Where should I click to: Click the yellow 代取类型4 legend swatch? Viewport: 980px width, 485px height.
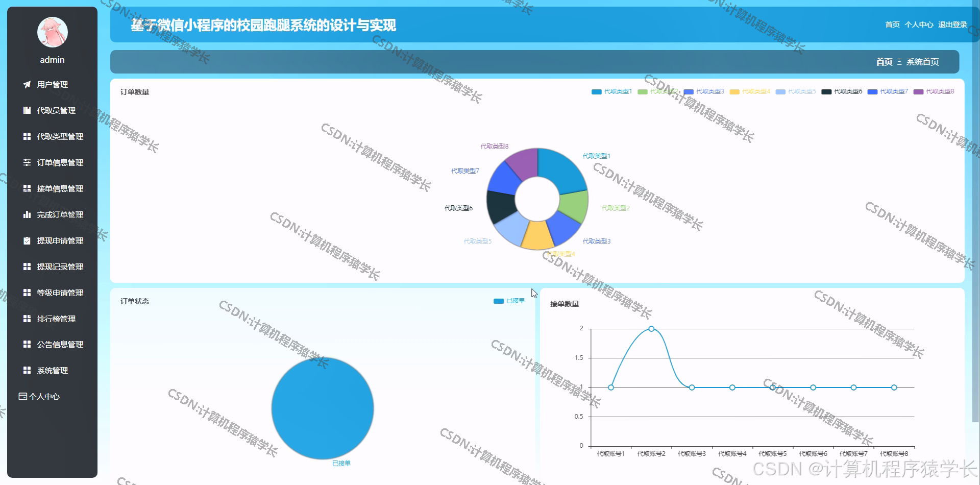pos(734,92)
